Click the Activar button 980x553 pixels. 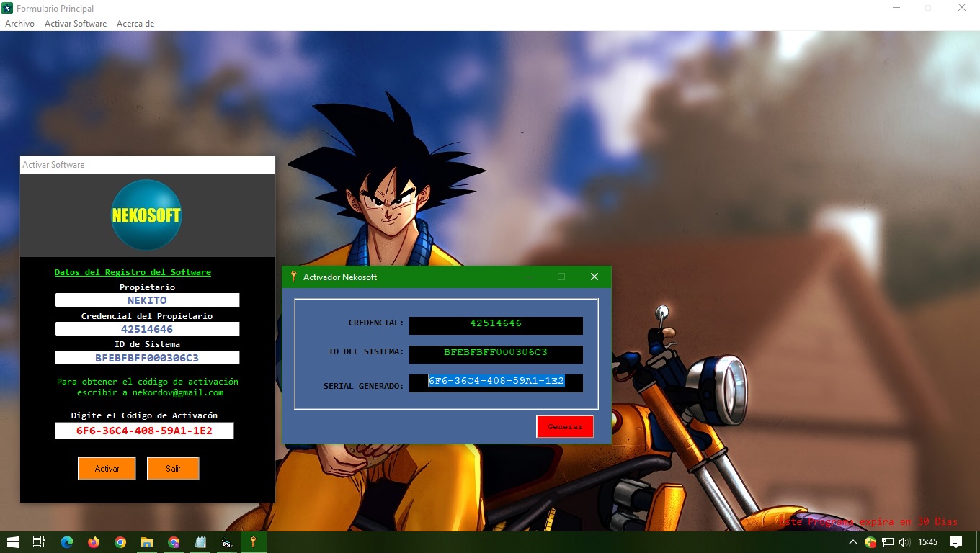point(107,468)
